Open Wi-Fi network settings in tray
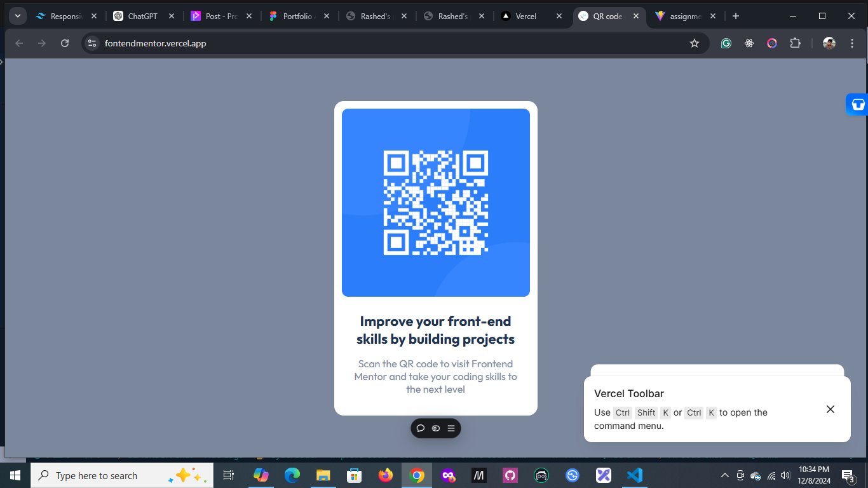The height and width of the screenshot is (488, 868). click(771, 475)
